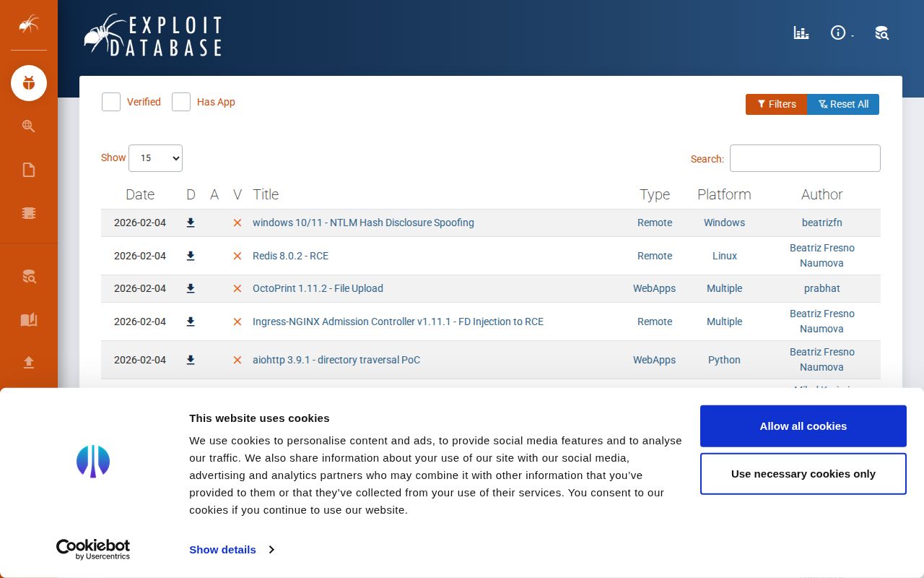View statistics via the chart icon

(801, 33)
